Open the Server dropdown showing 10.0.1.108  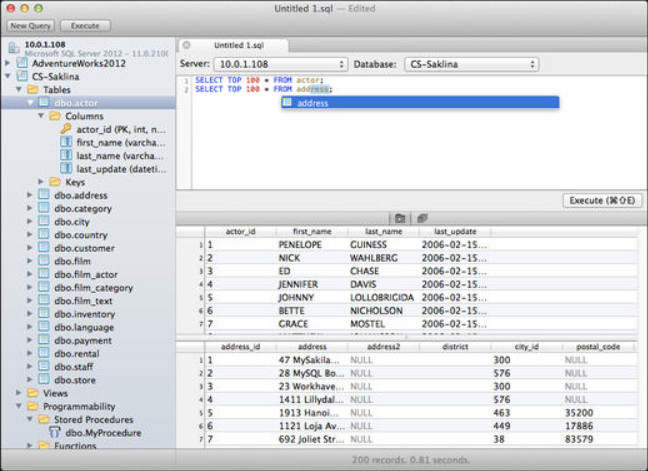coord(280,64)
